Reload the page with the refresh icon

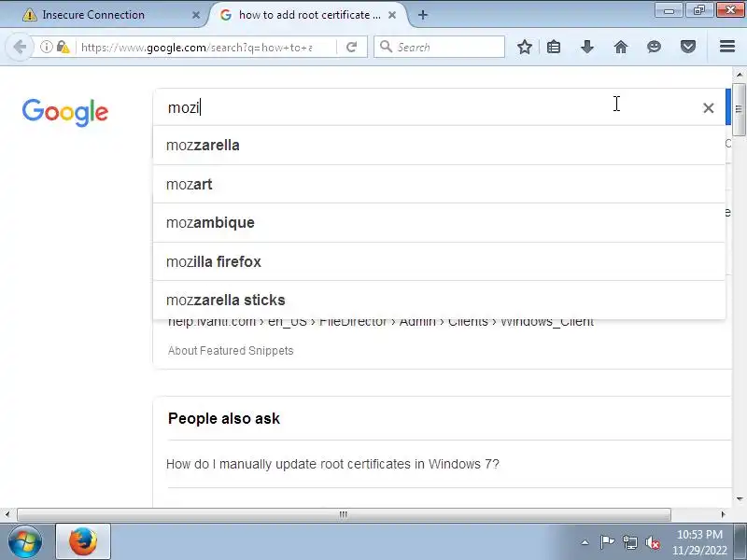click(x=352, y=47)
